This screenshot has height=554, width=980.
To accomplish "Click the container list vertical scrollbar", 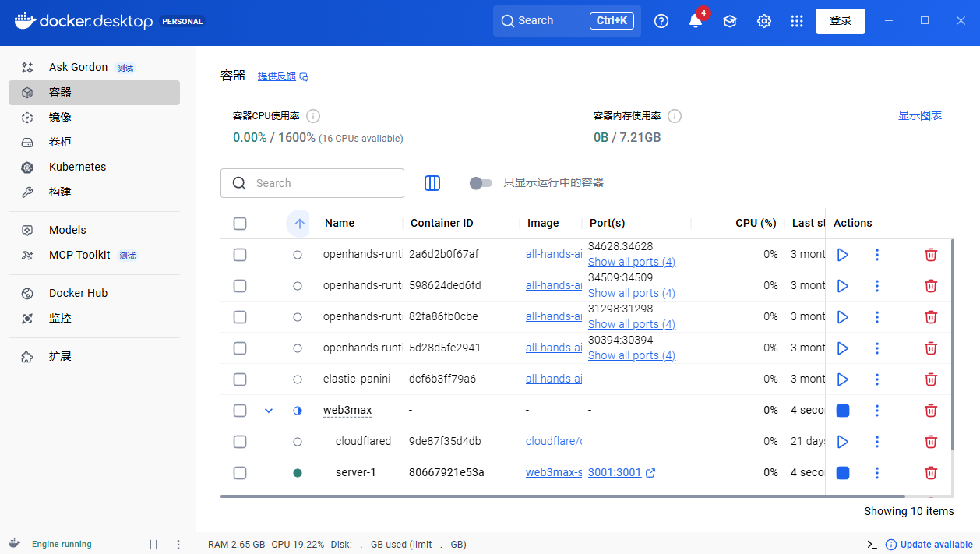I will pos(953,344).
